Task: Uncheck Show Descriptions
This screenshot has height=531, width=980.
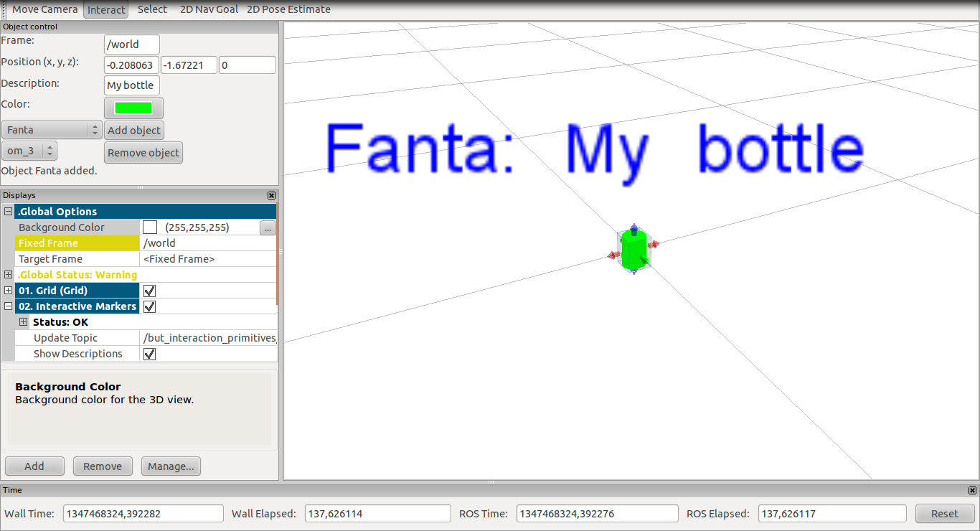Action: [150, 354]
